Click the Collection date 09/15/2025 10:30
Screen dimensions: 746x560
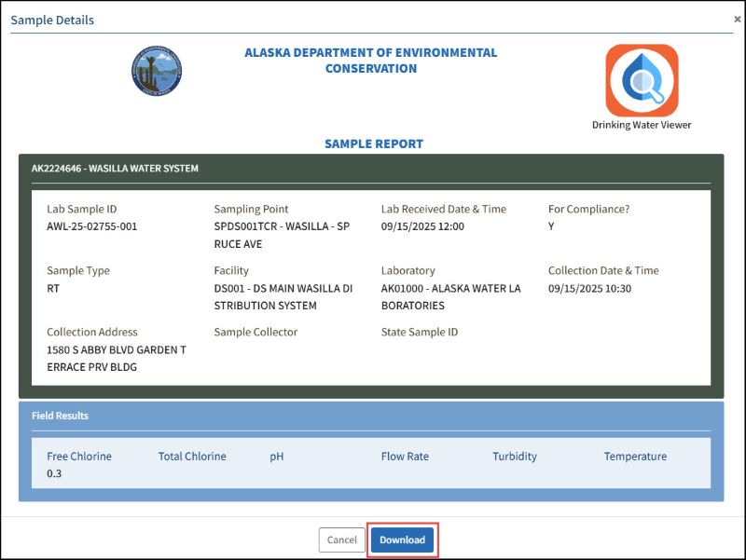pyautogui.click(x=589, y=288)
